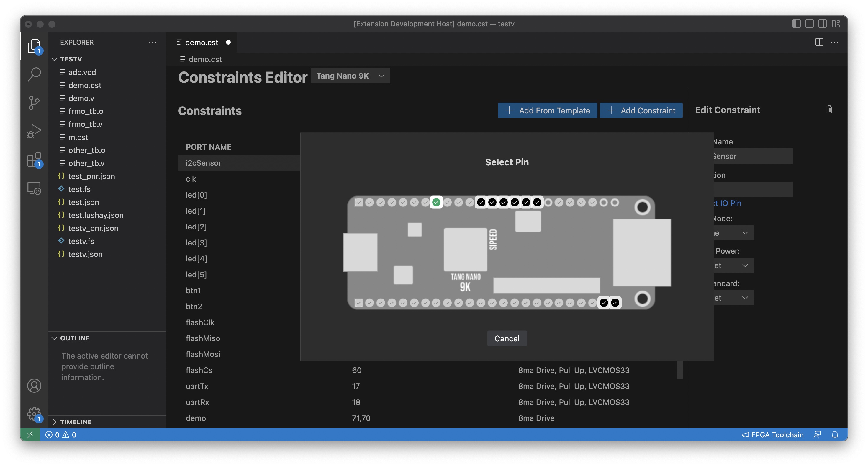868x466 pixels.
Task: Open the Tang Nano 9K board dropdown
Action: pyautogui.click(x=350, y=76)
